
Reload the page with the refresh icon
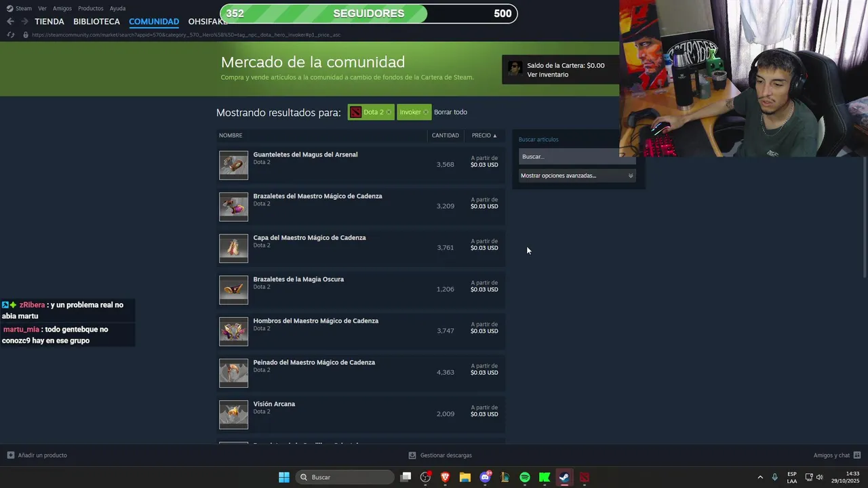[x=10, y=35]
